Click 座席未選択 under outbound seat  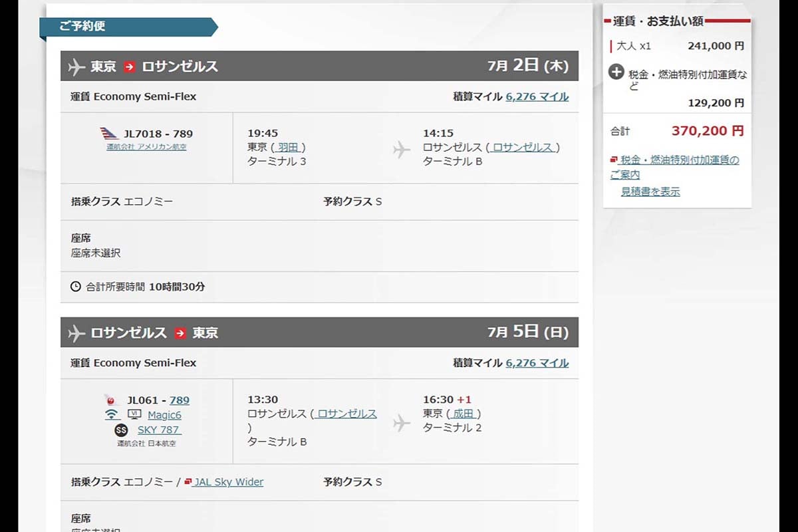pyautogui.click(x=96, y=253)
